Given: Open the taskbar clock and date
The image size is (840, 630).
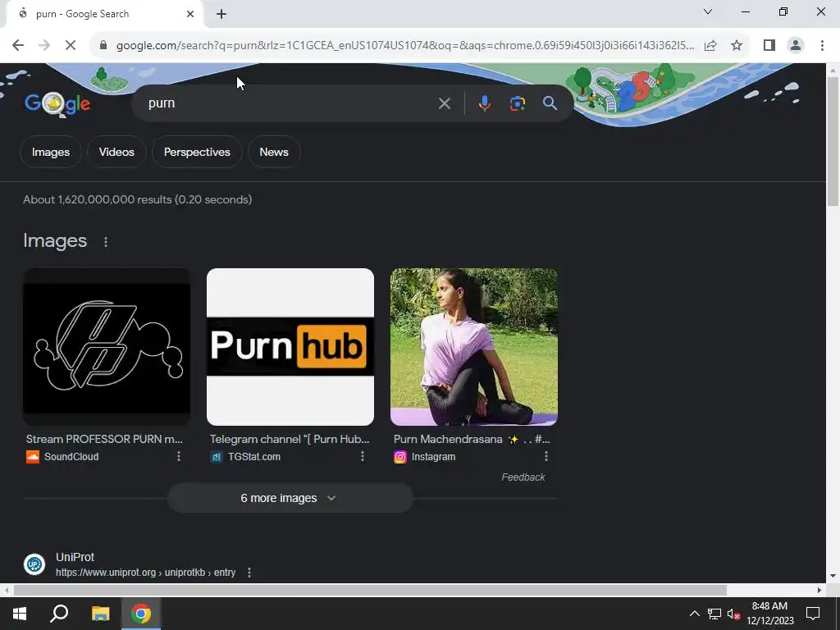Looking at the screenshot, I should (769, 614).
